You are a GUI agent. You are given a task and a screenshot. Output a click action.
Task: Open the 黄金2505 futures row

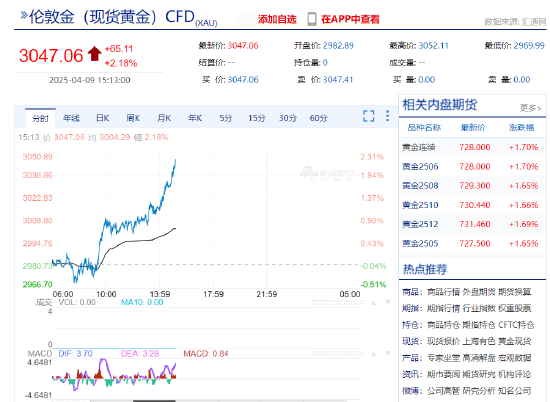click(472, 243)
